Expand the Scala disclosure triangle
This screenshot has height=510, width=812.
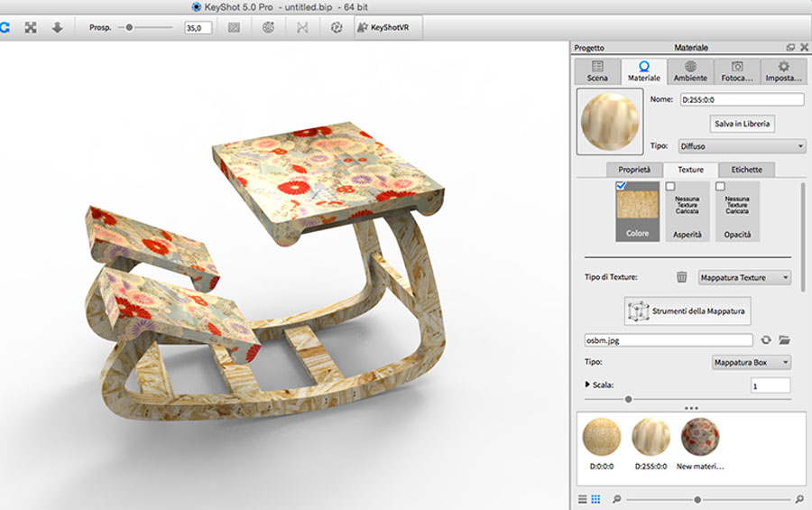point(586,385)
